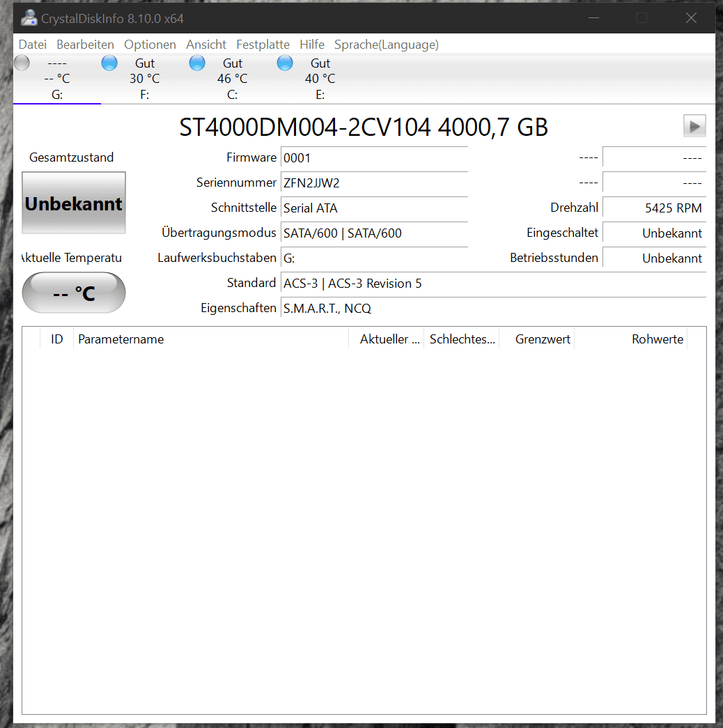Viewport: 723px width, 728px height.
Task: Click the Unbekannt health status button
Action: [74, 203]
